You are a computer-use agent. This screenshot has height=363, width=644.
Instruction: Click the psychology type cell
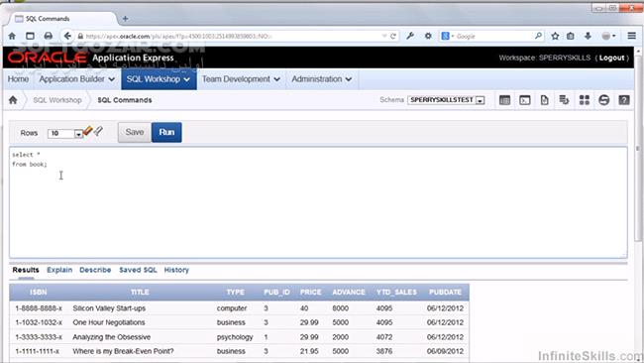click(235, 337)
